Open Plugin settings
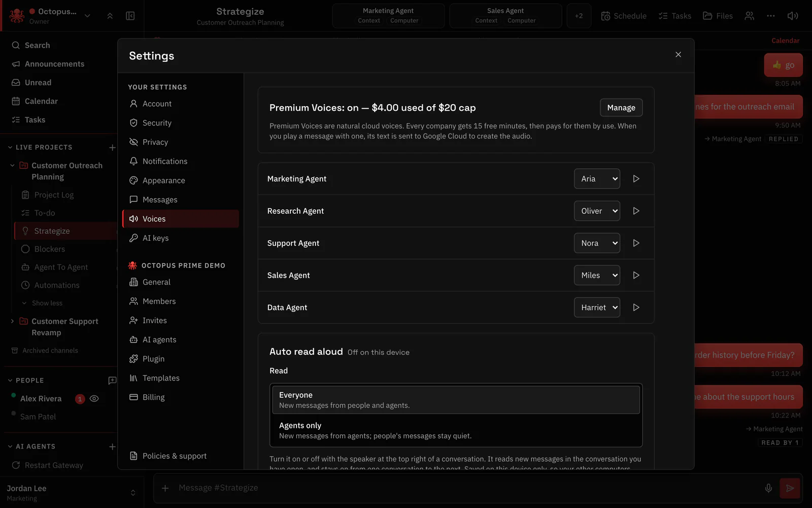Screen dimensions: 812x508 181,359
